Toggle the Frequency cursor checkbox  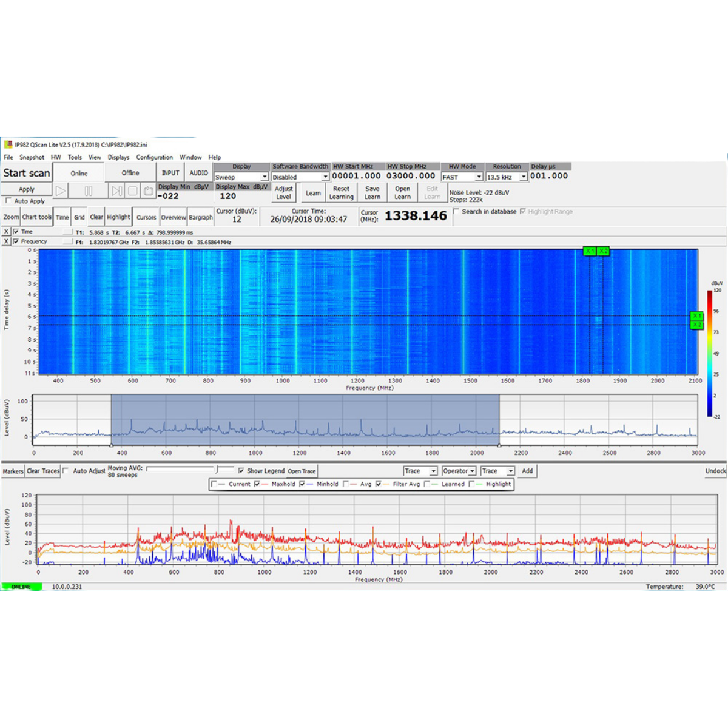[16, 241]
